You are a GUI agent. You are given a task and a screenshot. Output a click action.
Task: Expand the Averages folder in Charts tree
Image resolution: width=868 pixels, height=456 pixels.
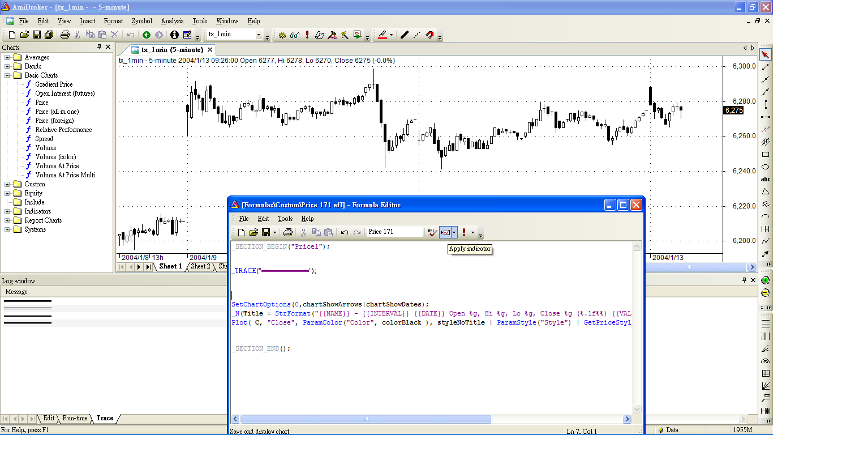[7, 57]
